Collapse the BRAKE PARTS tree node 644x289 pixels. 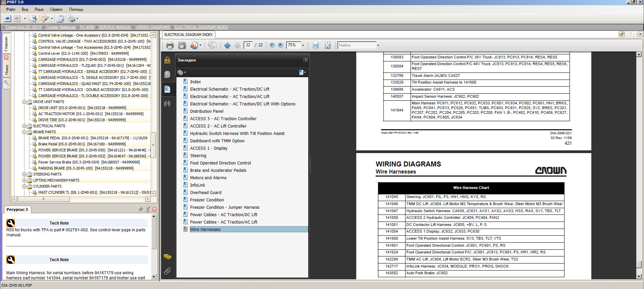click(x=24, y=132)
